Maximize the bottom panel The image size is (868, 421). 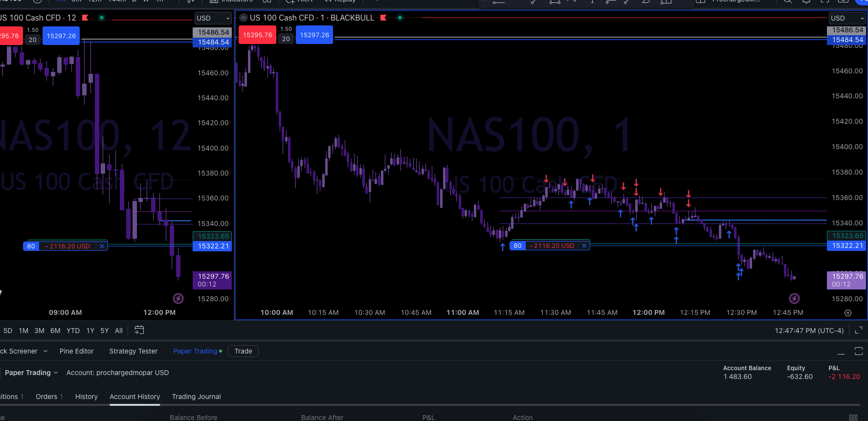(859, 351)
